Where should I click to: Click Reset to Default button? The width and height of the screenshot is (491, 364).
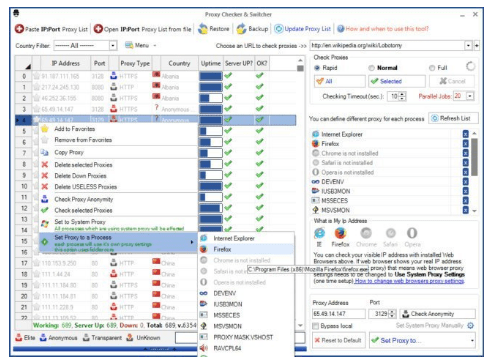coord(339,340)
